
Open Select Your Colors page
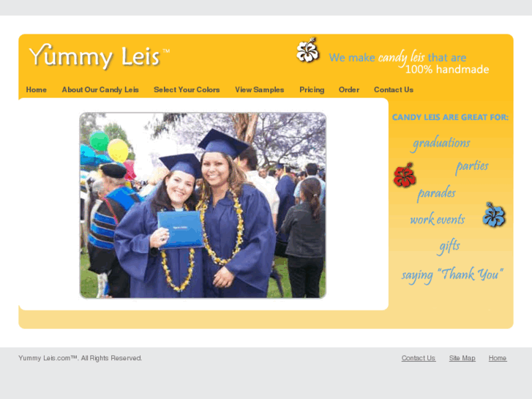[x=187, y=89]
